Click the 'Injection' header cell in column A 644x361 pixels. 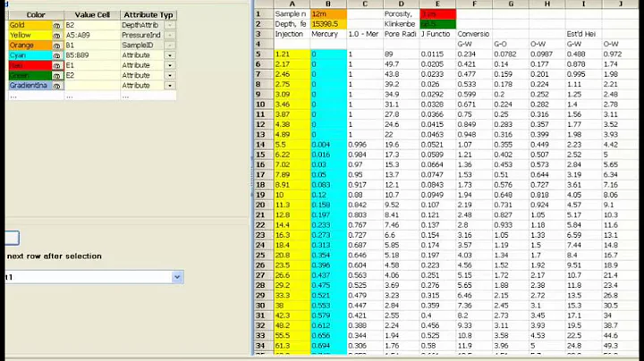click(292, 34)
